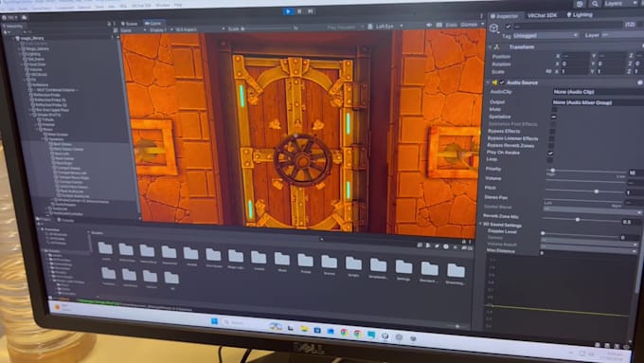Open first Chrome icon on taskbar
Viewport: 644px width, 363px height.
click(x=344, y=332)
